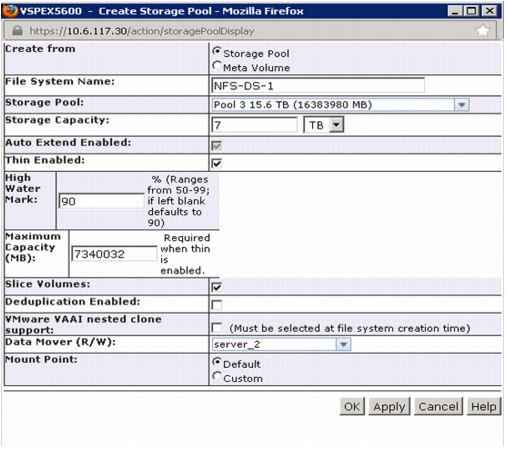The width and height of the screenshot is (507, 461).
Task: Click the lock security icon in address bar
Action: [17, 31]
